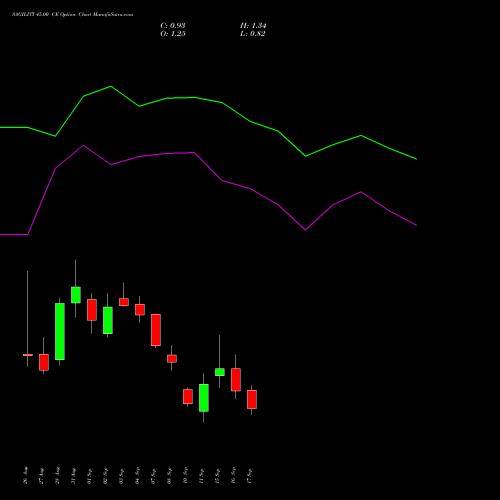Click the 02 Sep date label
This screenshot has height=500, width=500.
(x=106, y=475)
